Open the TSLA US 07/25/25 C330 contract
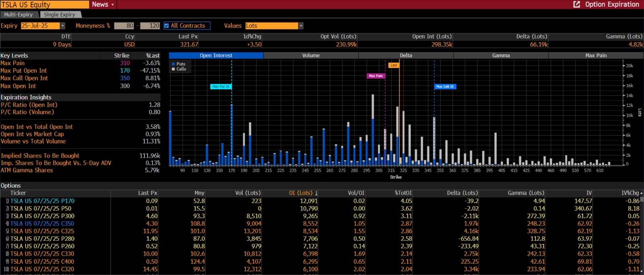 tap(42, 254)
